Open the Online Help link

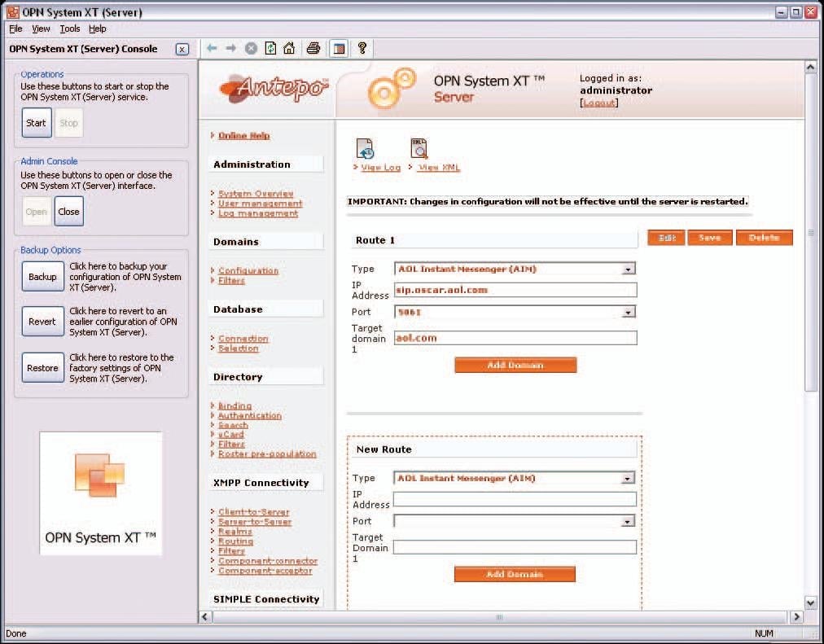243,135
